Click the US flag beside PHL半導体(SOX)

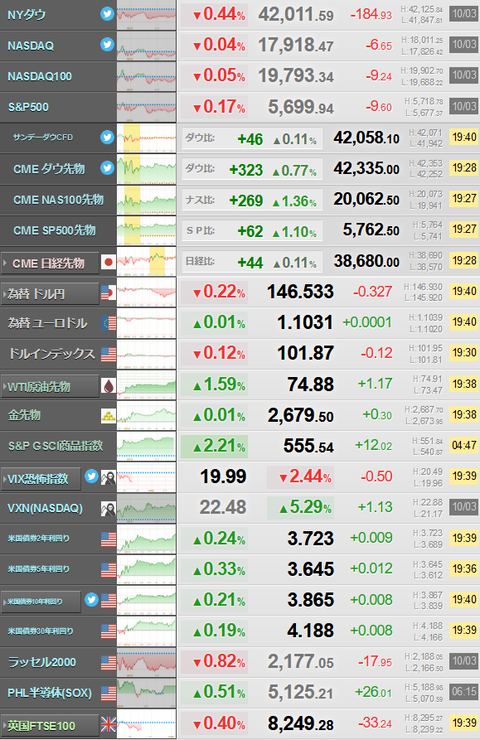tap(109, 693)
